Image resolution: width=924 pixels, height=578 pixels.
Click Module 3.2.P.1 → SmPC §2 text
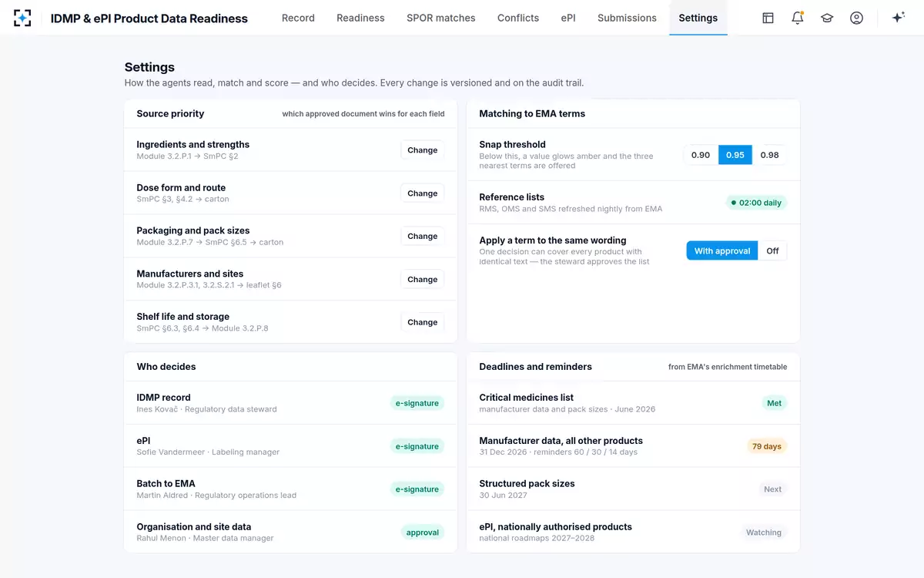click(187, 156)
